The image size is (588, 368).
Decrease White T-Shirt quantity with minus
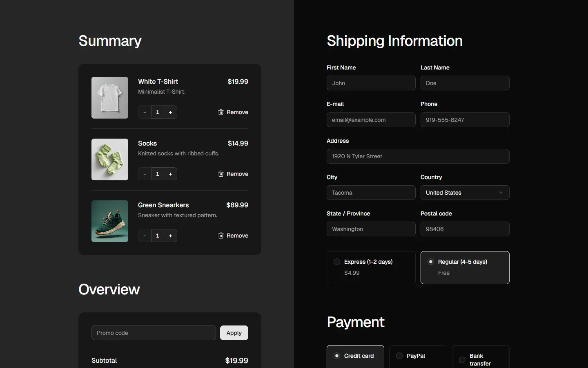click(145, 112)
